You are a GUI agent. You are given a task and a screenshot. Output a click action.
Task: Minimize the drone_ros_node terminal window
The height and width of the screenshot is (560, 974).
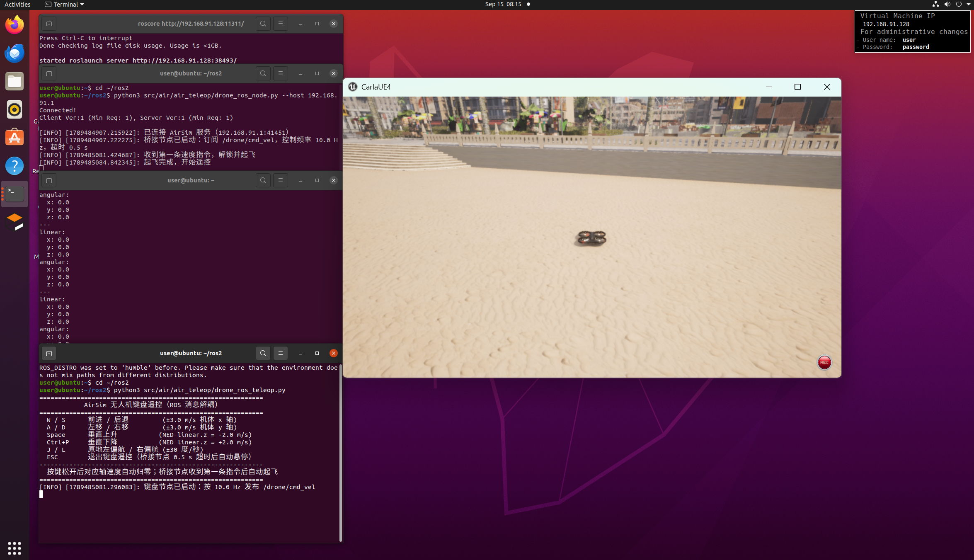(x=300, y=73)
